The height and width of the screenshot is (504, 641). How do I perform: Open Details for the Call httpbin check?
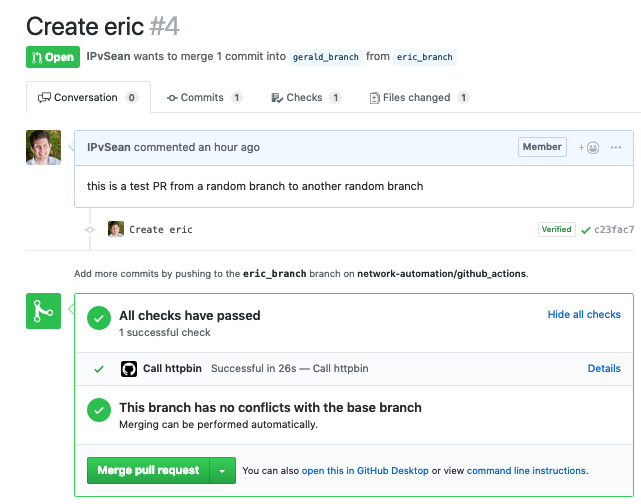click(604, 369)
